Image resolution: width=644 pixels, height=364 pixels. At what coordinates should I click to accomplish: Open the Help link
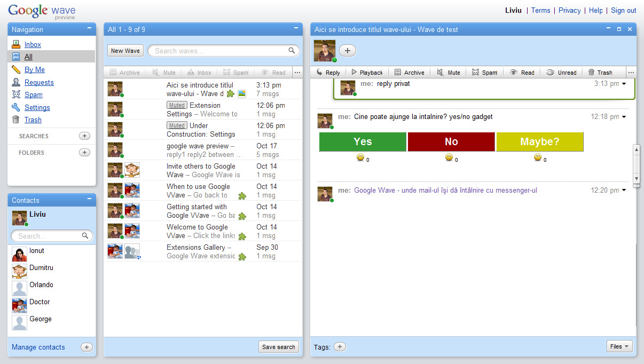tap(595, 11)
